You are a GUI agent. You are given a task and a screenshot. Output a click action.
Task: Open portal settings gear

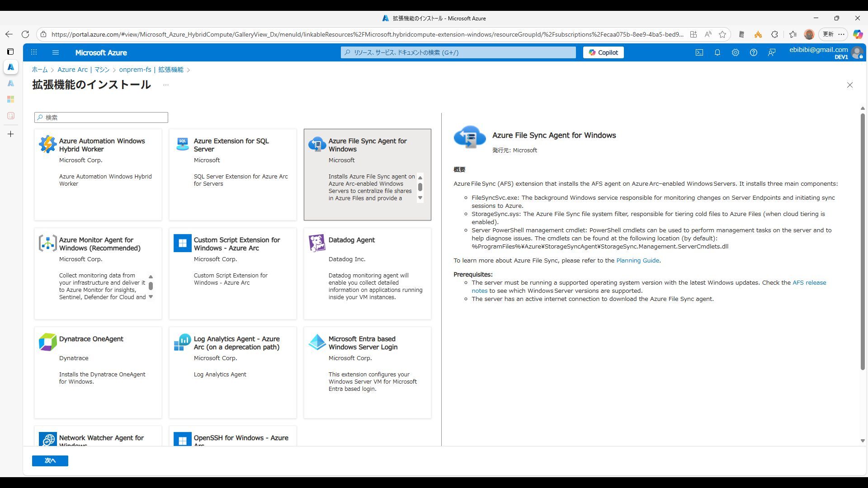tap(736, 52)
